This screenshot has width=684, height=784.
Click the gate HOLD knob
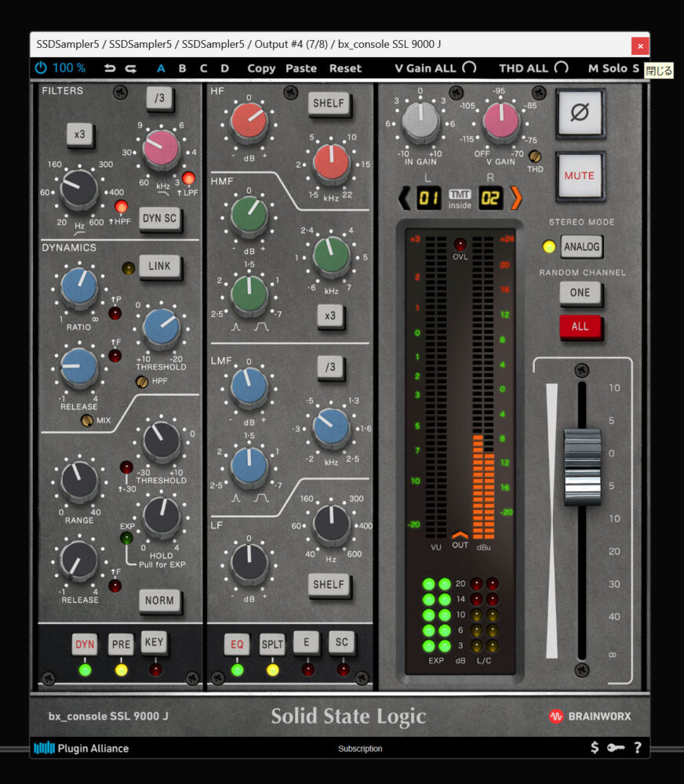tap(161, 516)
